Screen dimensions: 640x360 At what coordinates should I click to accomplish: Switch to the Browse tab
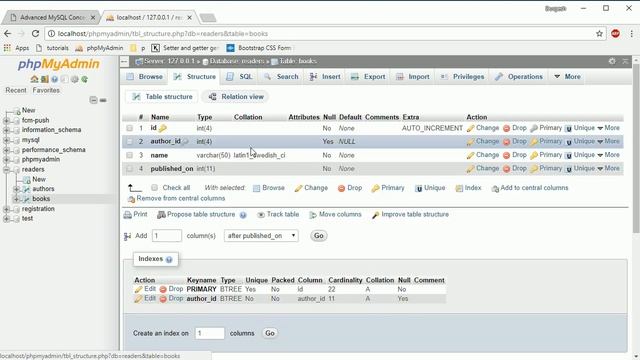coord(144,77)
